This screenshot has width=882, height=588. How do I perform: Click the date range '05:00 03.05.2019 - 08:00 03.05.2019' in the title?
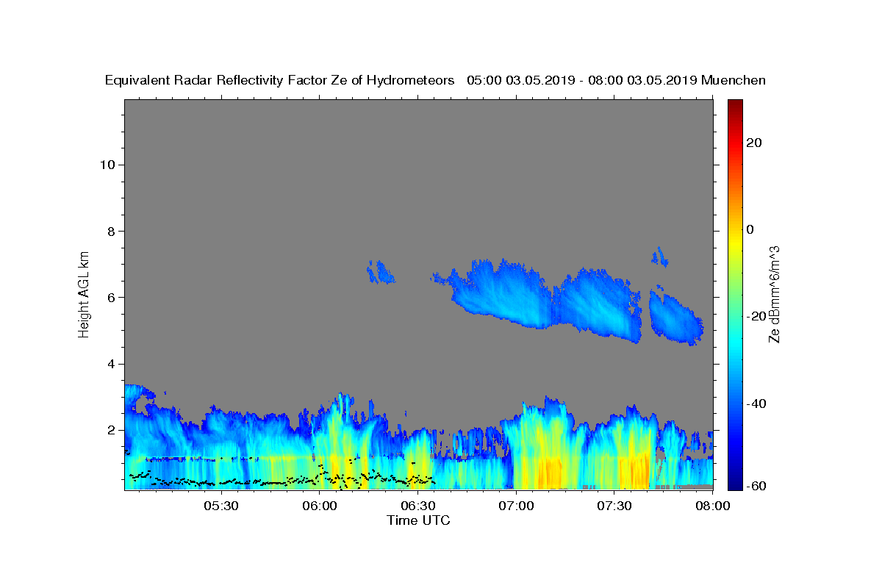pos(582,80)
